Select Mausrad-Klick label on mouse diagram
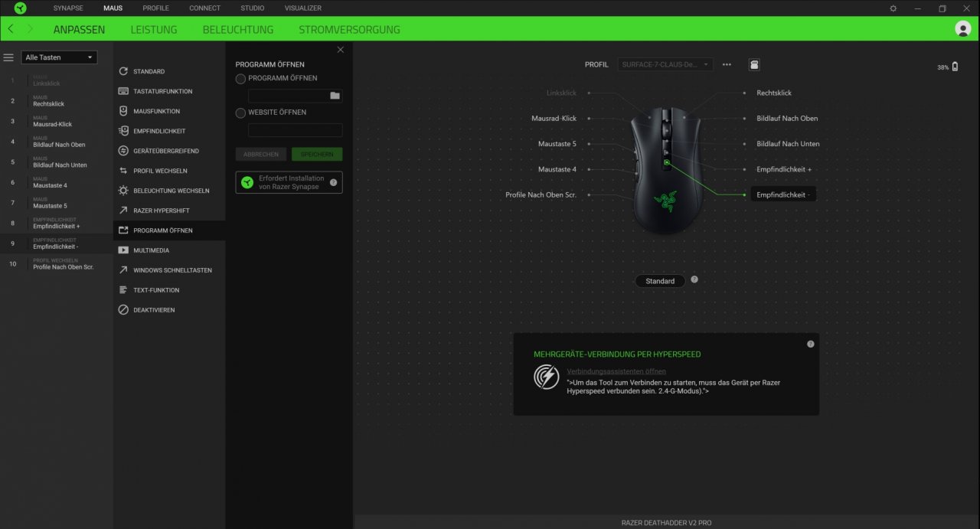This screenshot has height=529, width=980. tap(554, 119)
